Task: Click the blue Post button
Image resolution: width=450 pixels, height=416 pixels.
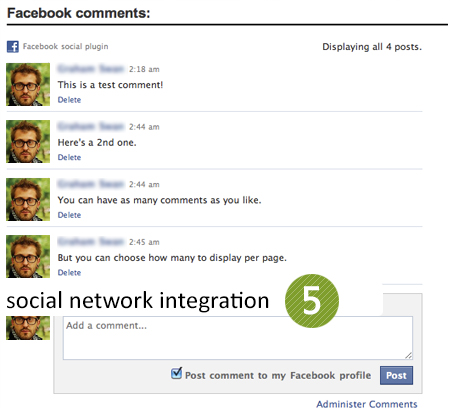Action: coord(396,375)
